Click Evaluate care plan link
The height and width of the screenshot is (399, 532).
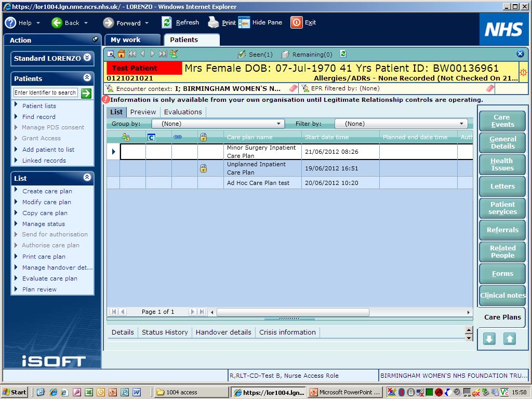click(50, 278)
